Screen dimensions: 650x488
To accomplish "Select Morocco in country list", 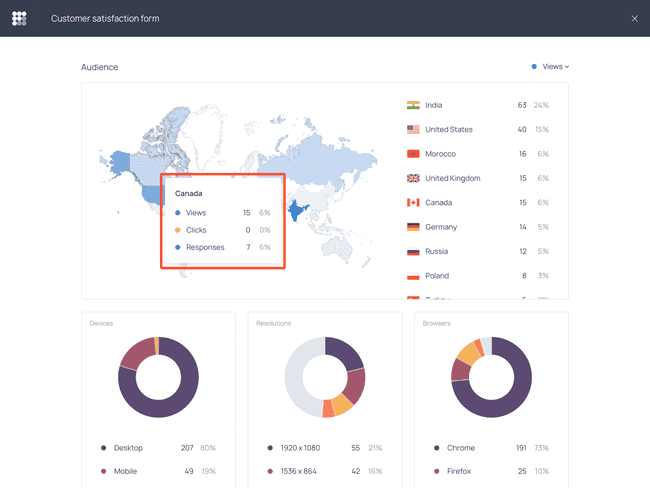I will pos(440,154).
